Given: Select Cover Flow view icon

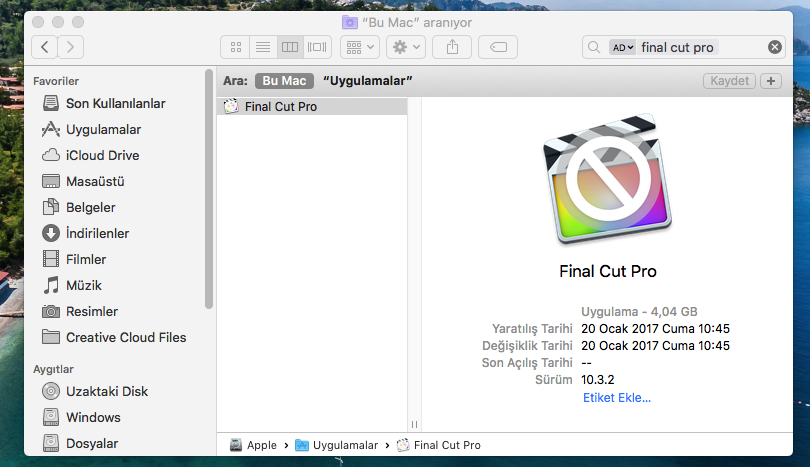Looking at the screenshot, I should (318, 47).
